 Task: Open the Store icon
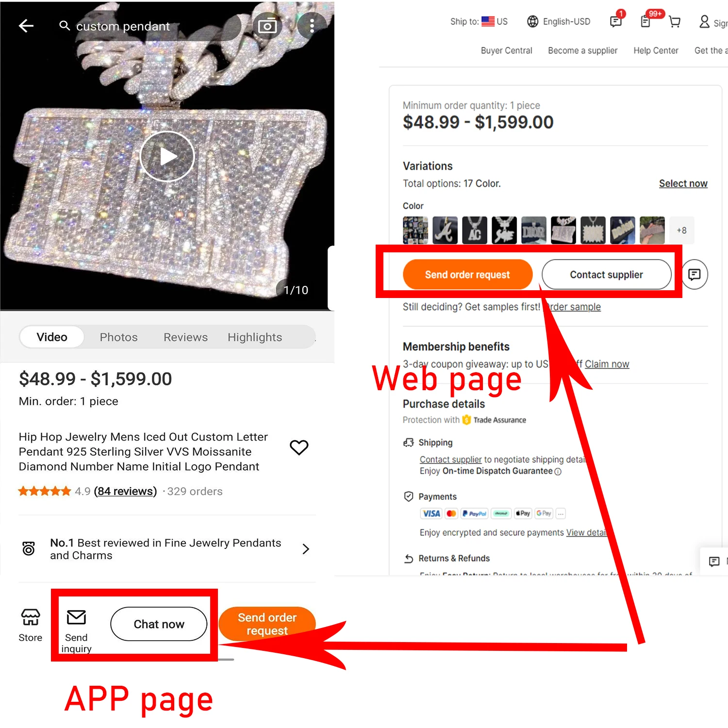pyautogui.click(x=31, y=625)
